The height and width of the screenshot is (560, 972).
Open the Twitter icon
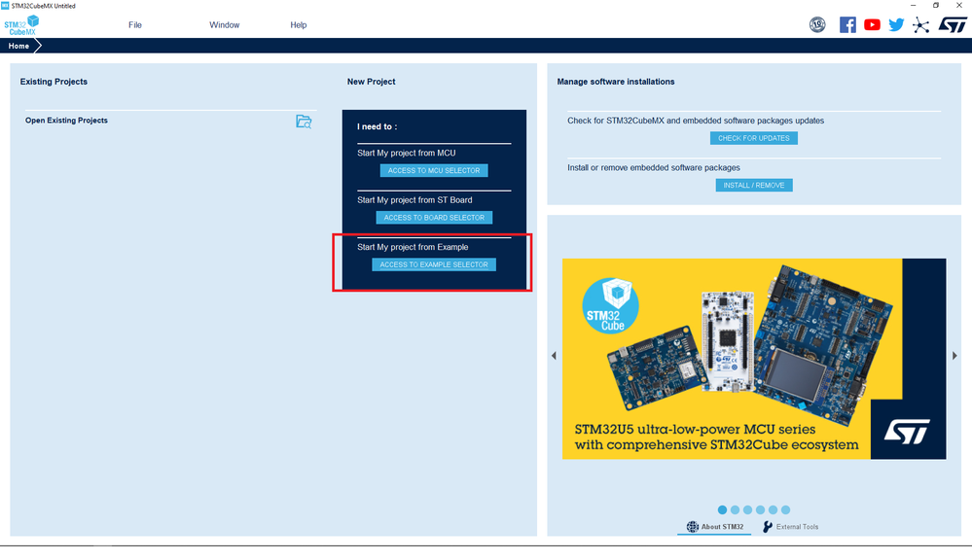[x=896, y=24]
